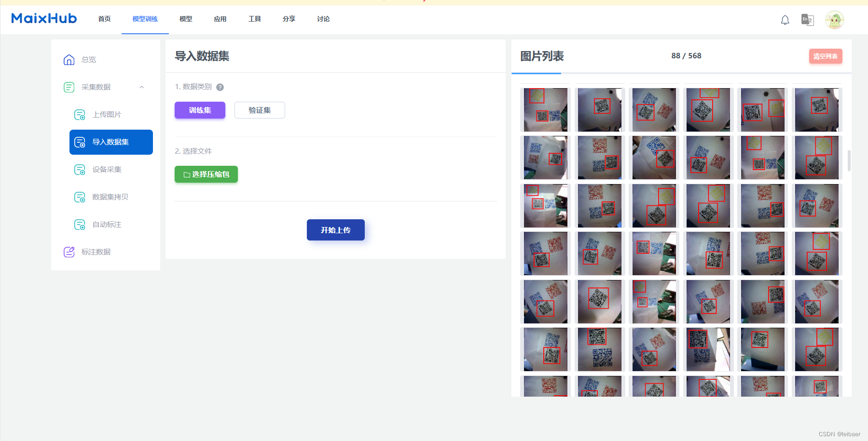Open second thumbnail in the first row

600,110
